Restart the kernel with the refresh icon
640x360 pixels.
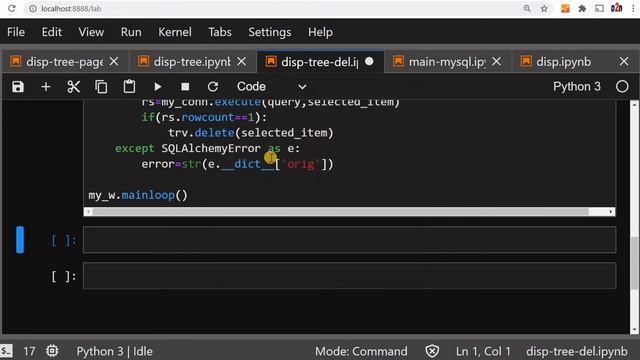click(213, 87)
